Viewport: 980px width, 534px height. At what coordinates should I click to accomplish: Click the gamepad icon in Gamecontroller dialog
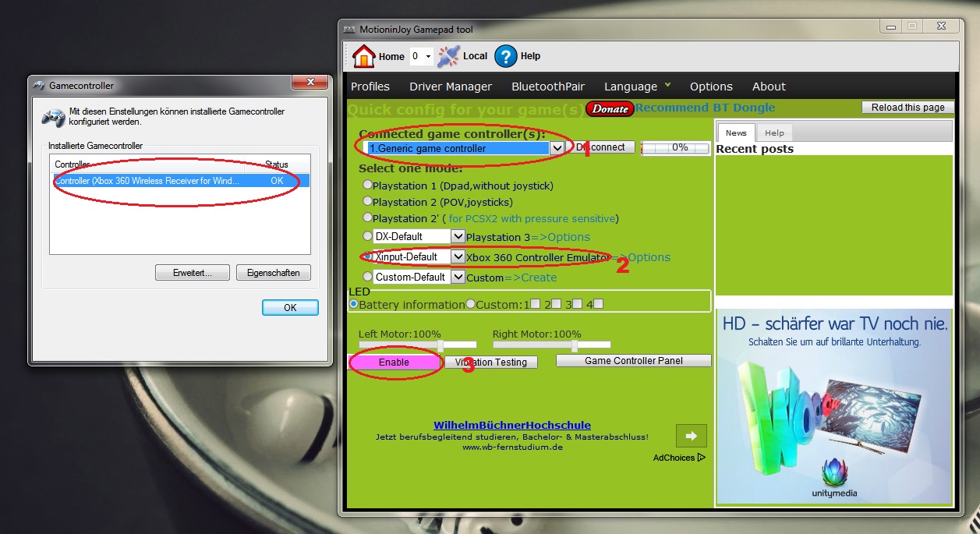tap(53, 118)
